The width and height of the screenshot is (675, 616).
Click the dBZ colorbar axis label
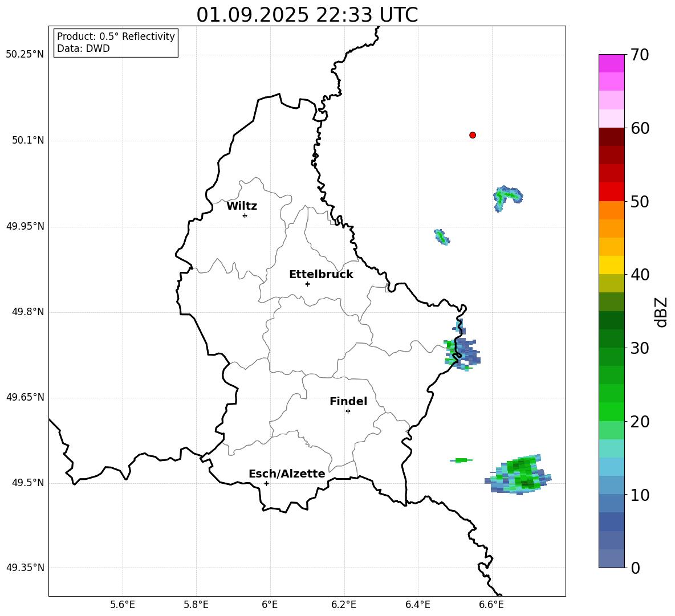point(662,312)
